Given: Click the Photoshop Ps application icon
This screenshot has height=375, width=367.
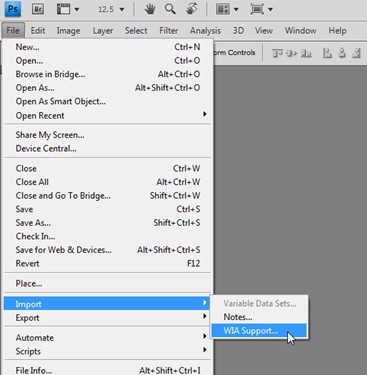Looking at the screenshot, I should pos(13,9).
